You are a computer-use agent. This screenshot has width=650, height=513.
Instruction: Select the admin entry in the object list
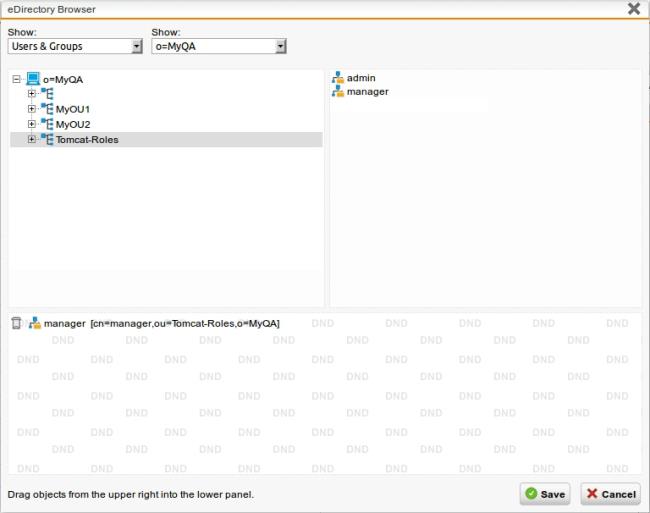(x=361, y=78)
